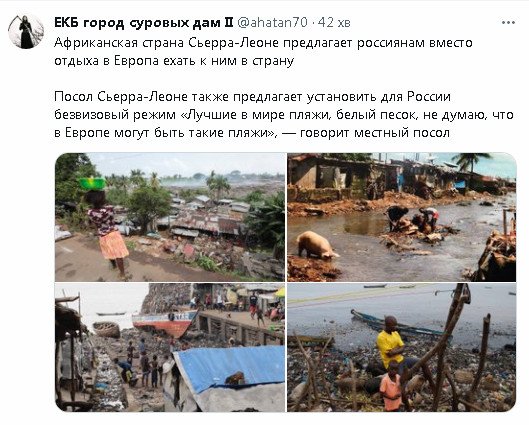
Task: Open the author's profile avatar
Action: 26,31
